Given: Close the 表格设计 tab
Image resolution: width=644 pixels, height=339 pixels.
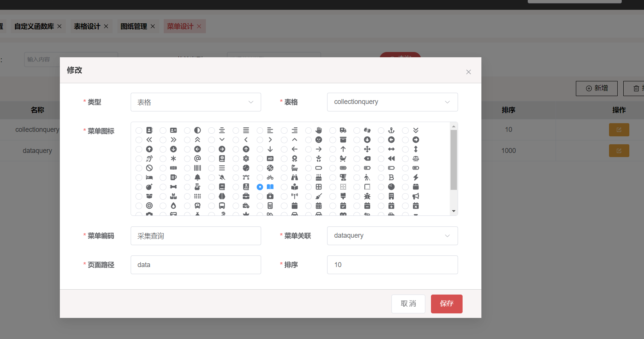Looking at the screenshot, I should (x=106, y=26).
